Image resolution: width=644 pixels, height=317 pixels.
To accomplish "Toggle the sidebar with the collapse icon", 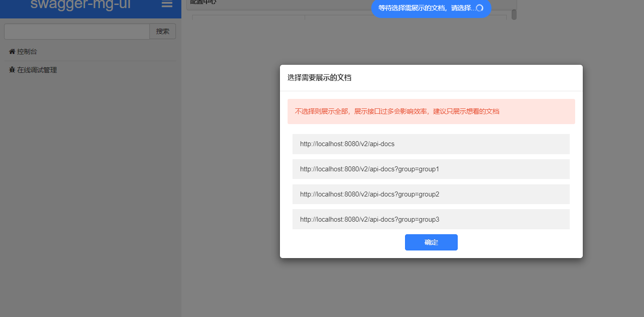I will point(167,4).
